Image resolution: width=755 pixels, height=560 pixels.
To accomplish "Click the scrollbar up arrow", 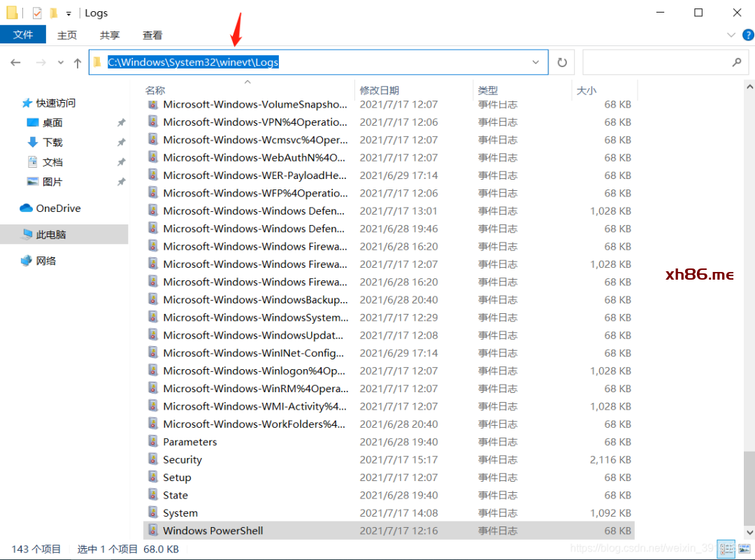I will 749,87.
